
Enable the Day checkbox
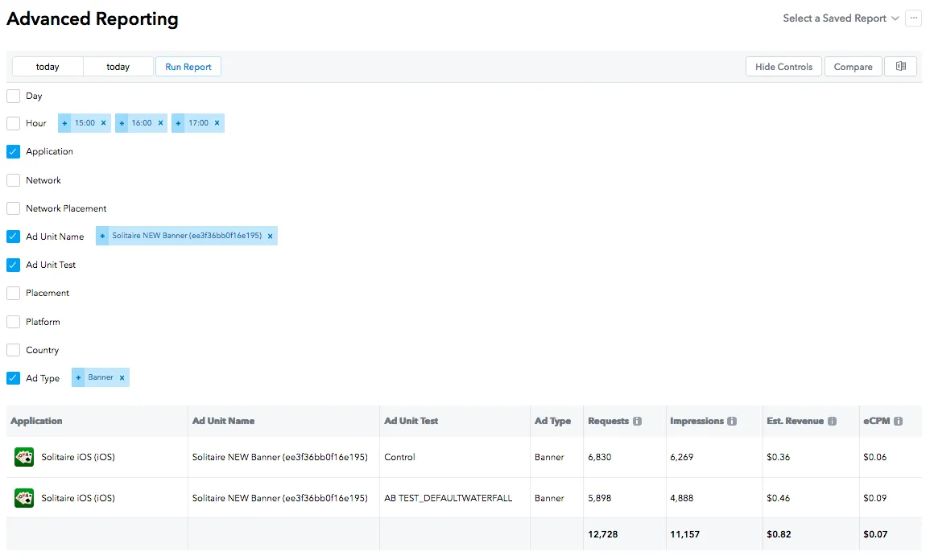tap(14, 96)
